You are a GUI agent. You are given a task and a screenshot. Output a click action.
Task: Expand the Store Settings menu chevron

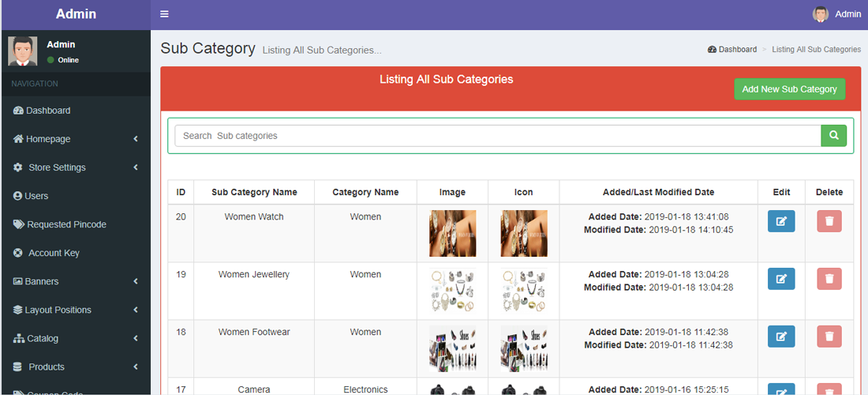click(x=136, y=167)
